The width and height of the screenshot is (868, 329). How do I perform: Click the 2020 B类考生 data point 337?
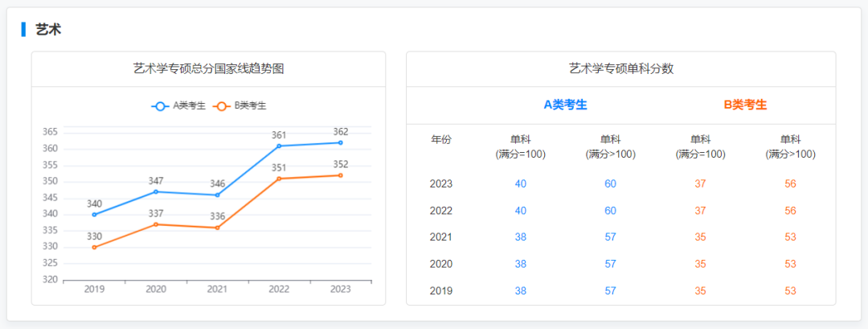[x=156, y=224]
